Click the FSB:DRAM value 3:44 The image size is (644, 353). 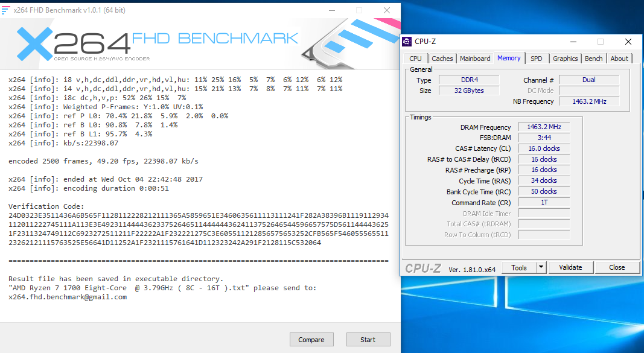click(544, 138)
